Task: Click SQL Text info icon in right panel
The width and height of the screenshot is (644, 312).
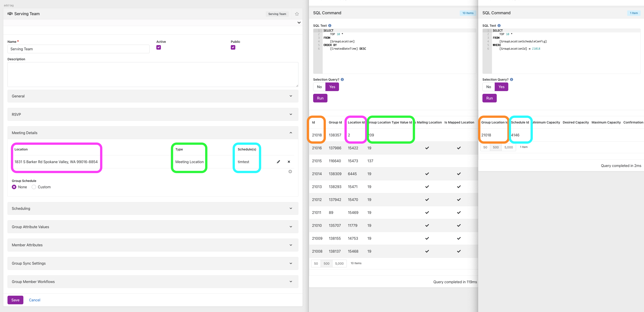Action: click(x=499, y=25)
